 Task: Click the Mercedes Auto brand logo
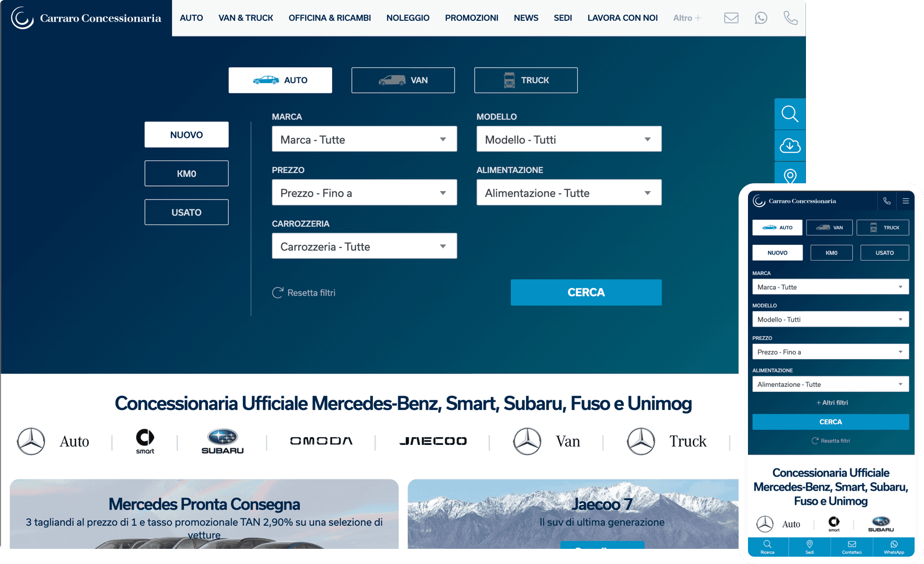pyautogui.click(x=53, y=441)
